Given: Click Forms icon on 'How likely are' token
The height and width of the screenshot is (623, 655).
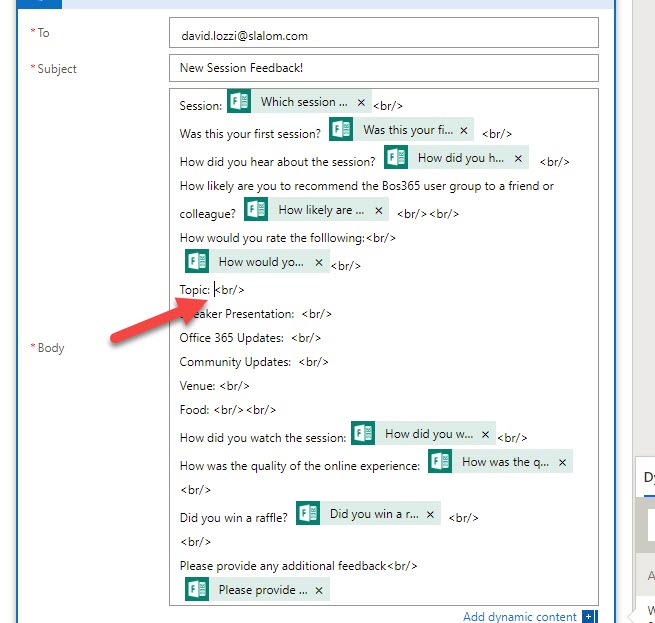Looking at the screenshot, I should point(256,210).
